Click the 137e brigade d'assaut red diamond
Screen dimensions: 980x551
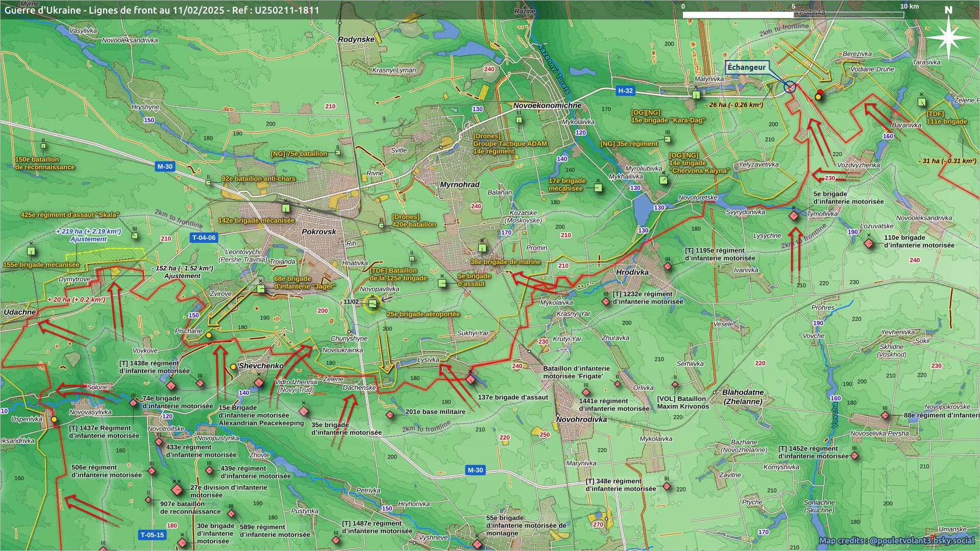point(470,380)
